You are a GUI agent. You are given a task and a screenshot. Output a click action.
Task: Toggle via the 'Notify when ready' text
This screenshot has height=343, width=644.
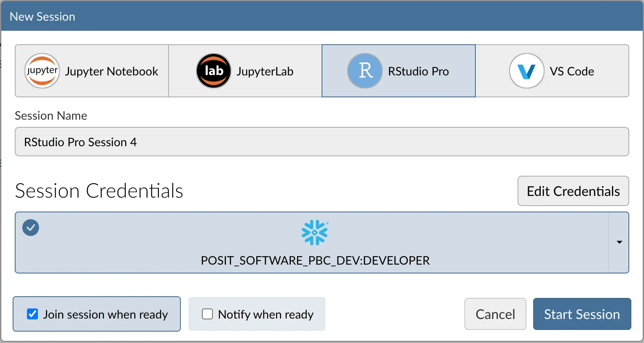pyautogui.click(x=266, y=314)
